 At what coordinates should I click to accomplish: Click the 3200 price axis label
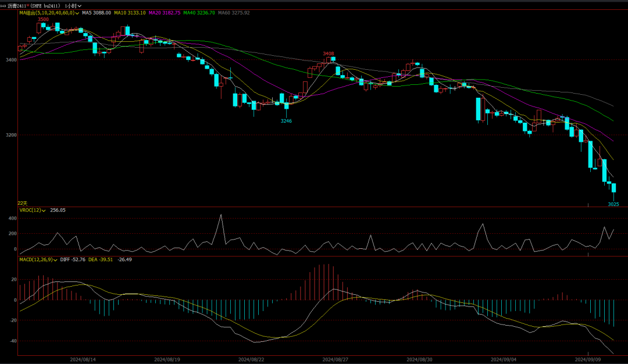[11, 135]
